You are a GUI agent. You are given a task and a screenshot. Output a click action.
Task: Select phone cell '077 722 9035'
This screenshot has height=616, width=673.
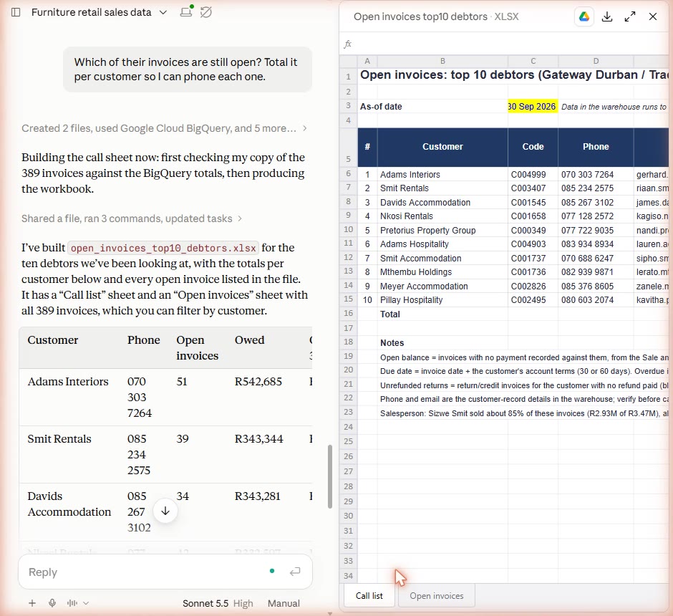click(x=596, y=230)
